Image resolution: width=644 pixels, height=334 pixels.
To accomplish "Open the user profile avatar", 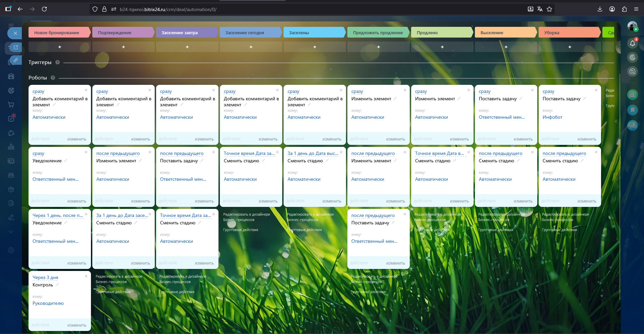I will (x=632, y=26).
